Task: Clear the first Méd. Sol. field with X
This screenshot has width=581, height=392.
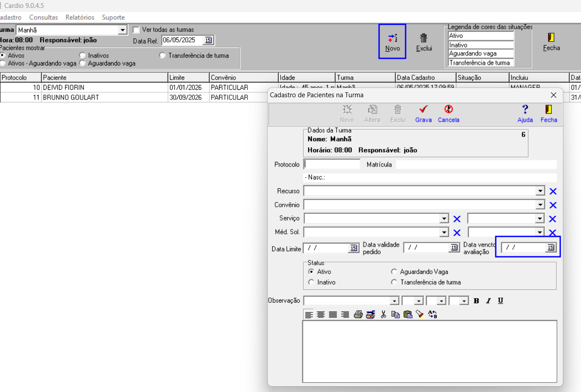Action: (457, 232)
